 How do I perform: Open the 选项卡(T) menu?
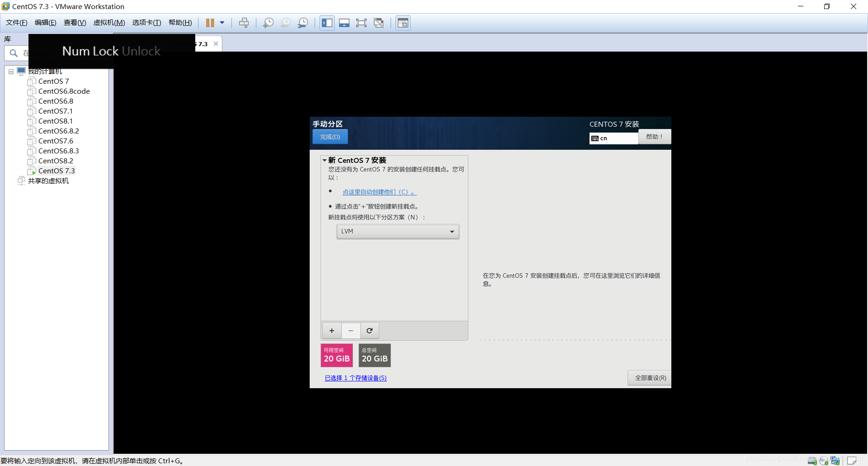147,23
